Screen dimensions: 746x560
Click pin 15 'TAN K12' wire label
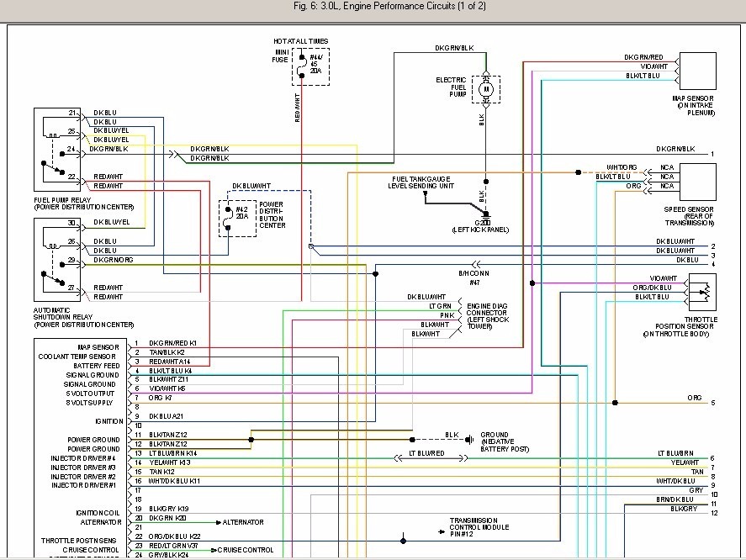pyautogui.click(x=161, y=472)
